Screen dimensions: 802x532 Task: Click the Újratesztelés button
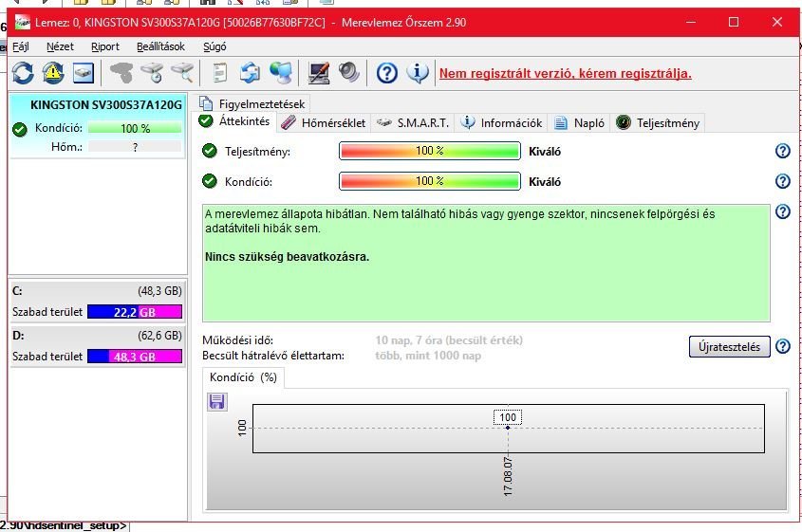[729, 346]
